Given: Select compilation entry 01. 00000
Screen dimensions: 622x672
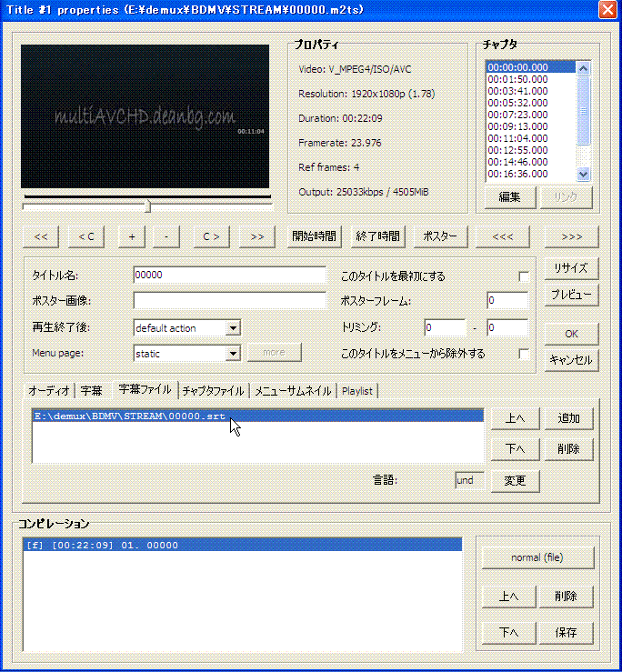Looking at the screenshot, I should coord(243,545).
